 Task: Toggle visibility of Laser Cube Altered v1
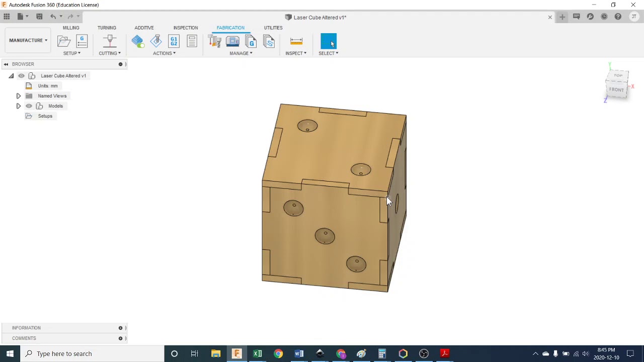point(21,76)
